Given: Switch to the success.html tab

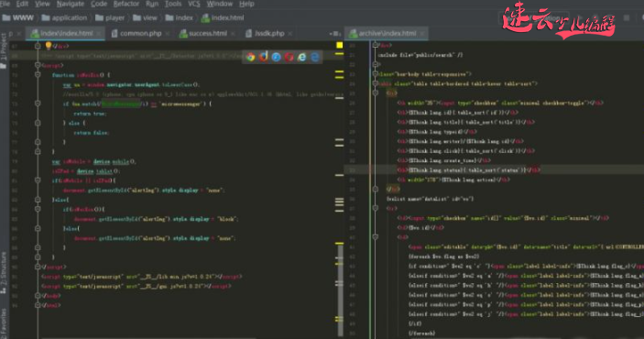Looking at the screenshot, I should click(207, 33).
